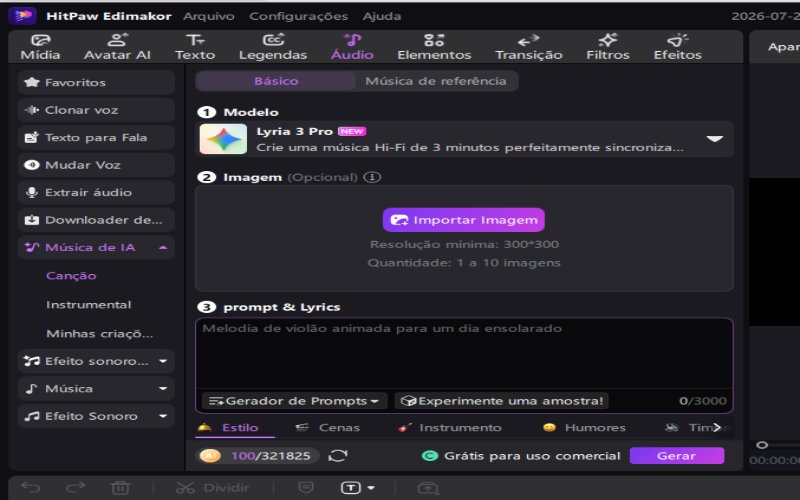The width and height of the screenshot is (800, 500).
Task: Select the Humores tag tab
Action: coord(584,428)
